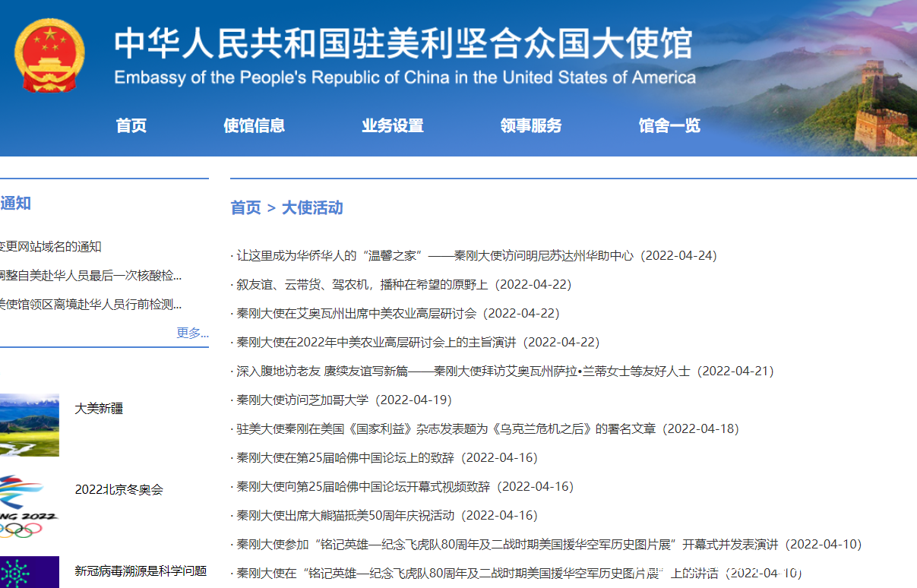The width and height of the screenshot is (917, 588).
Task: Click the 首页 breadcrumb link
Action: (x=245, y=208)
